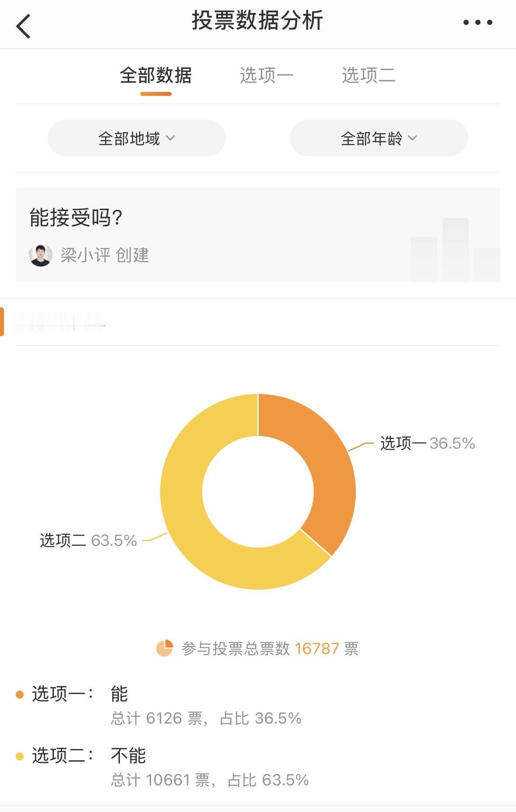
Task: Click the chevron next to 全部年龄
Action: (412, 138)
